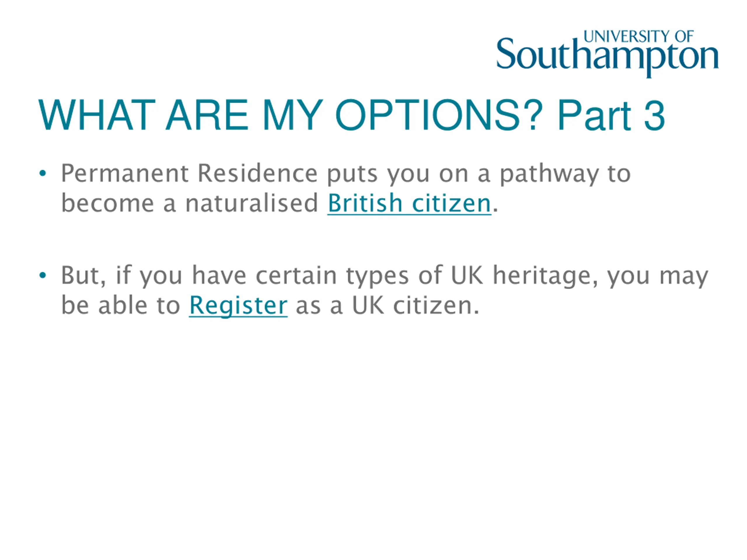The width and height of the screenshot is (747, 560).
Task: Click the University of Southampton logo
Action: 607,54
